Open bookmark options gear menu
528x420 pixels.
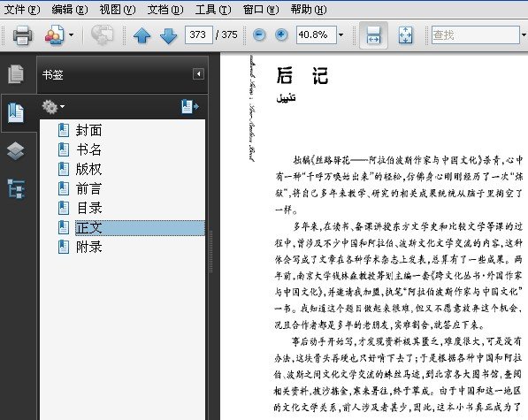point(53,107)
